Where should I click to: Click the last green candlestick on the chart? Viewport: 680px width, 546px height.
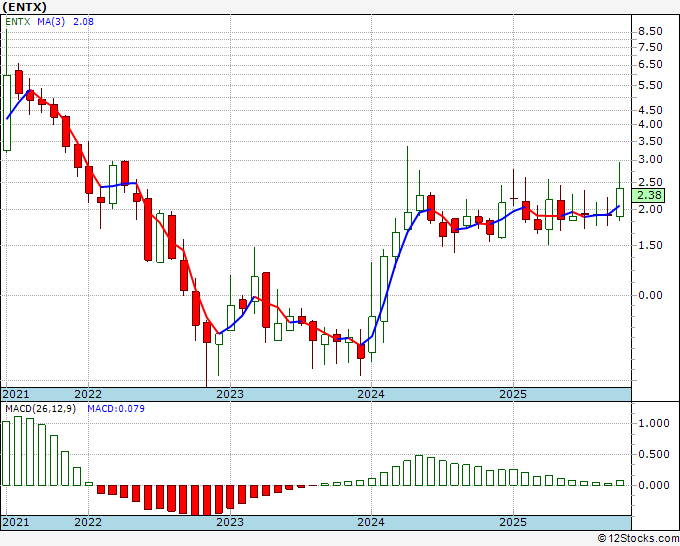[620, 201]
